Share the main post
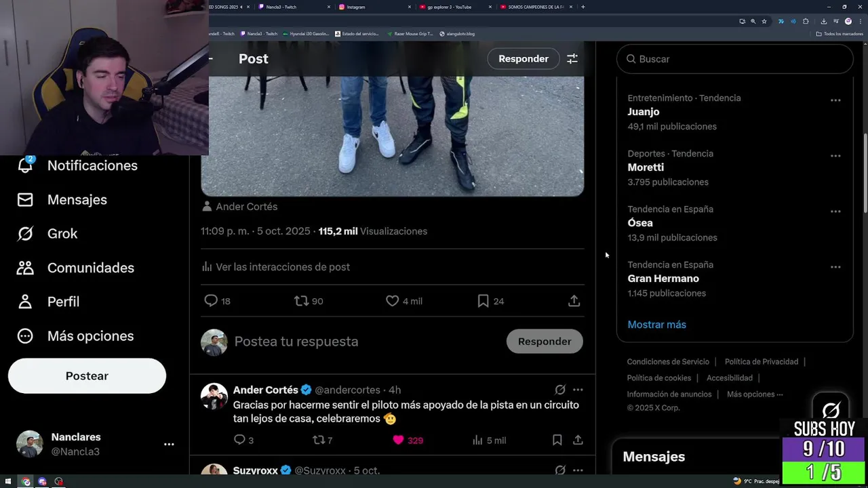 coord(574,301)
